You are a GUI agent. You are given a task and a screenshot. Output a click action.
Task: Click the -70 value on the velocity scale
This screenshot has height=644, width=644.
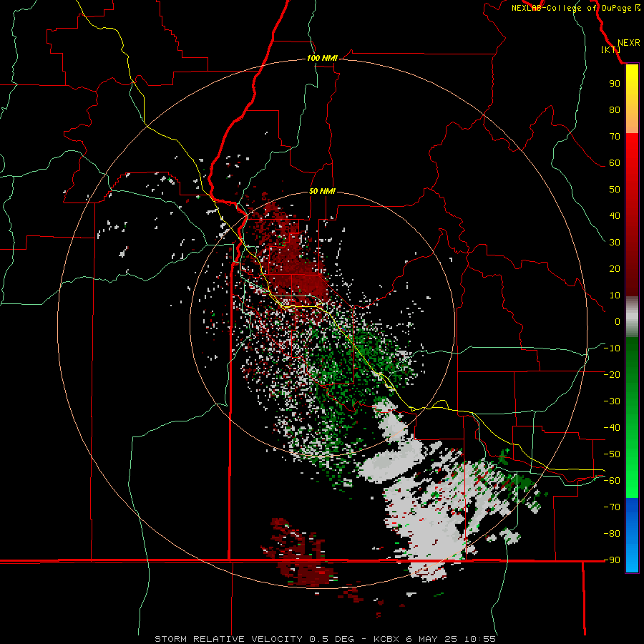point(612,507)
